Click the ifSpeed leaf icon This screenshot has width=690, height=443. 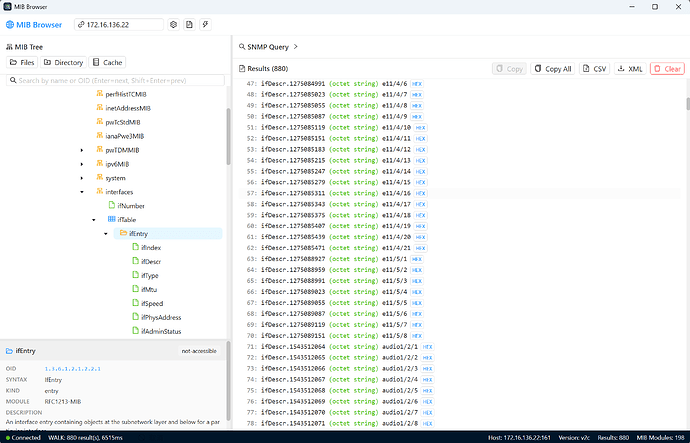point(136,303)
